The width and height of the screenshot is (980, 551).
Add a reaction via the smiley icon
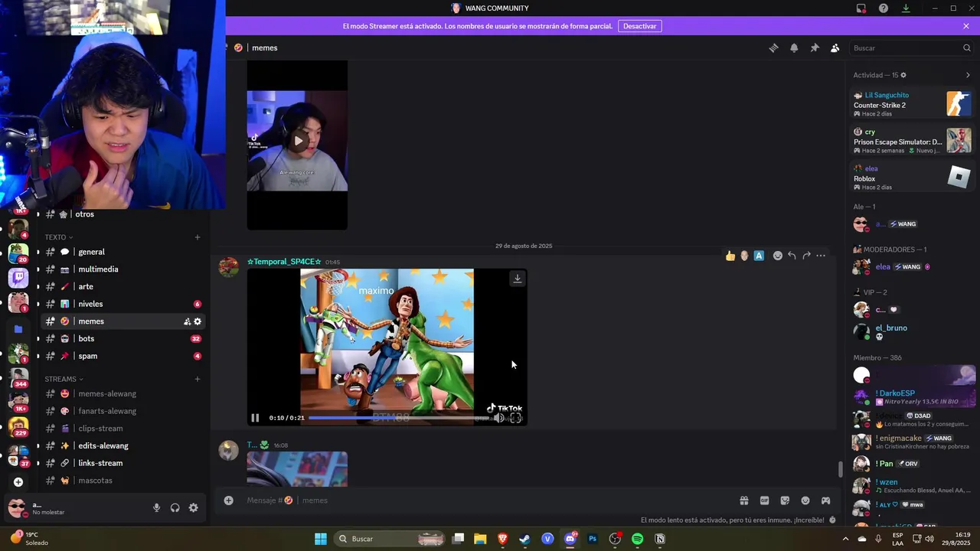click(x=778, y=256)
